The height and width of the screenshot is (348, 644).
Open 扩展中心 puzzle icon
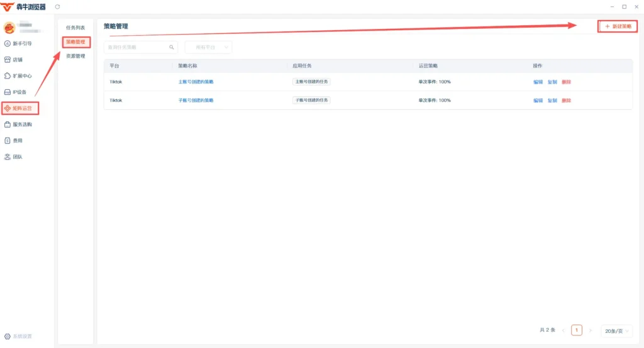click(8, 76)
